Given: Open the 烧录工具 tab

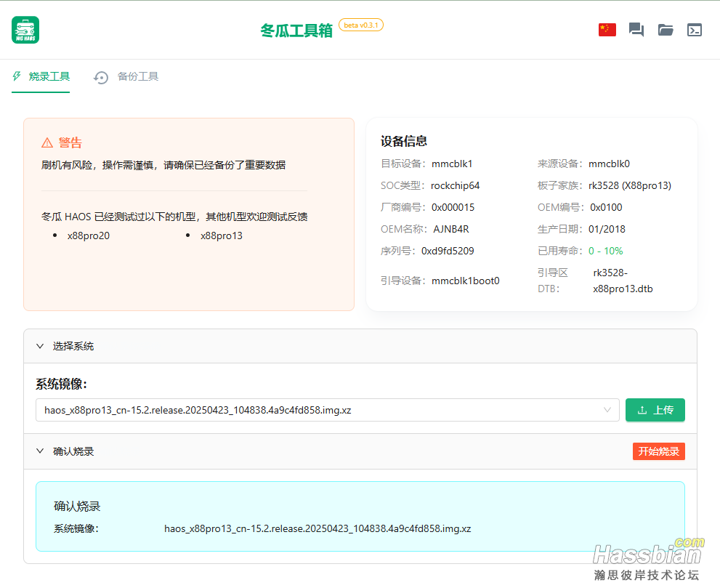Looking at the screenshot, I should 41,77.
